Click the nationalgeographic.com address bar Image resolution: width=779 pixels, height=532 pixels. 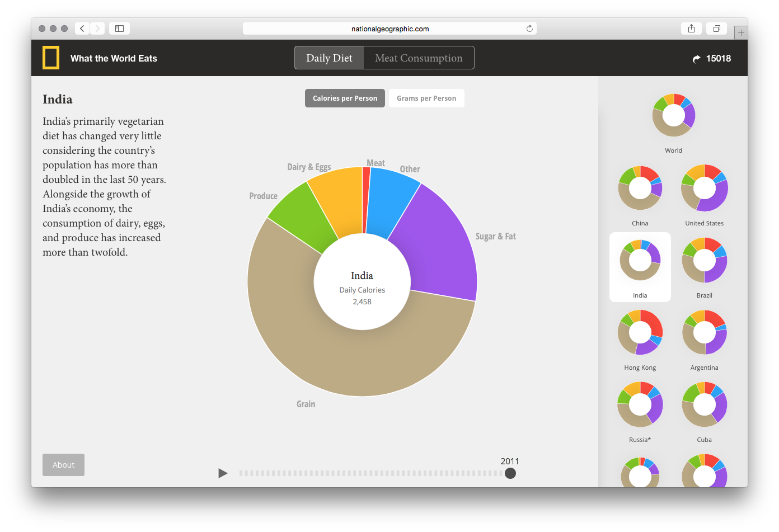pyautogui.click(x=389, y=29)
